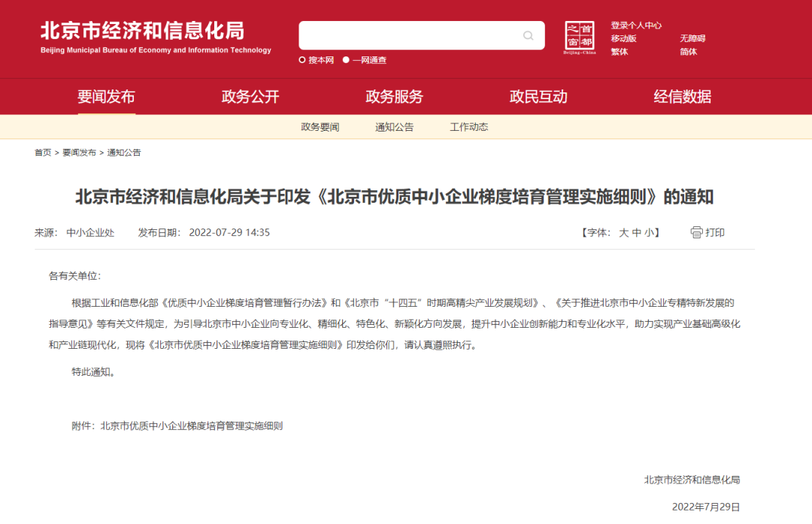Click the search magnifier icon
Image resolution: width=812 pixels, height=524 pixels.
529,35
